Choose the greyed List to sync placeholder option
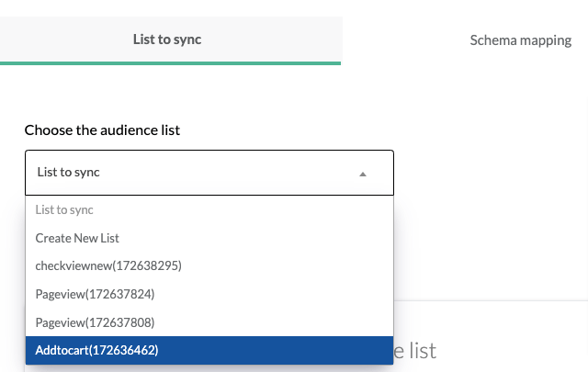Image resolution: width=588 pixels, height=372 pixels. click(x=209, y=210)
